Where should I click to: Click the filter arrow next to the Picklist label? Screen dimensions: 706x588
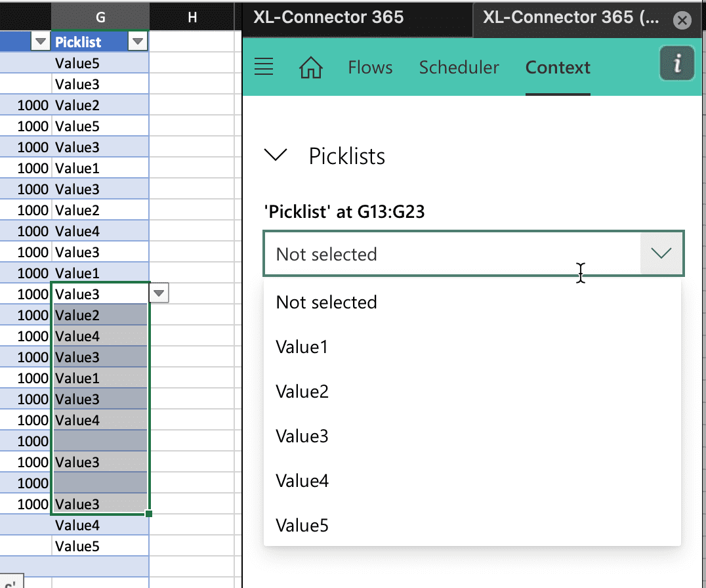[x=138, y=41]
